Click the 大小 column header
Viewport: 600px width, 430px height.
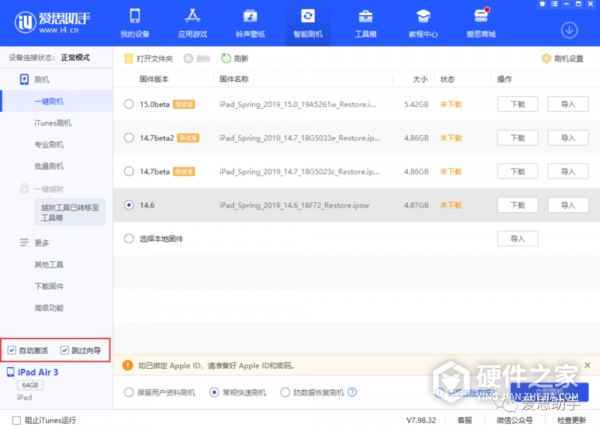pyautogui.click(x=420, y=79)
